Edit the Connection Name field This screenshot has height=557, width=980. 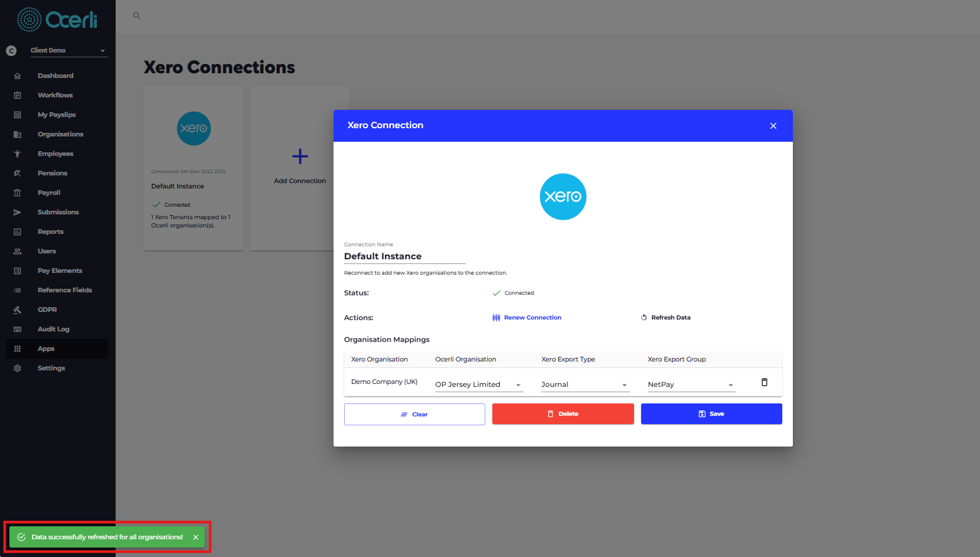click(x=404, y=256)
